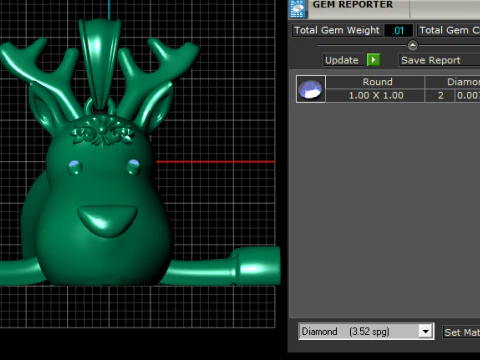Click the green Update play arrow

coord(373,60)
